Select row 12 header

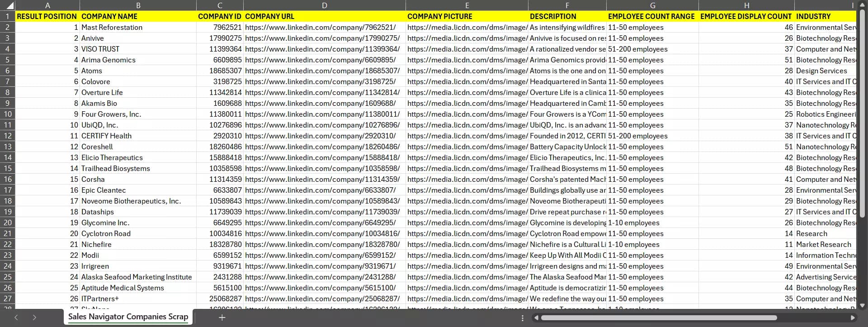(8, 136)
